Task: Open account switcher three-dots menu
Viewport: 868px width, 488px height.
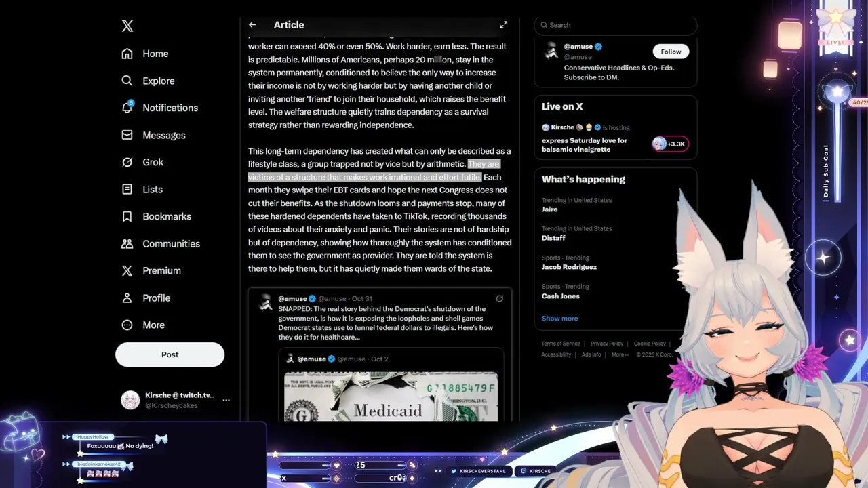Action: click(226, 400)
